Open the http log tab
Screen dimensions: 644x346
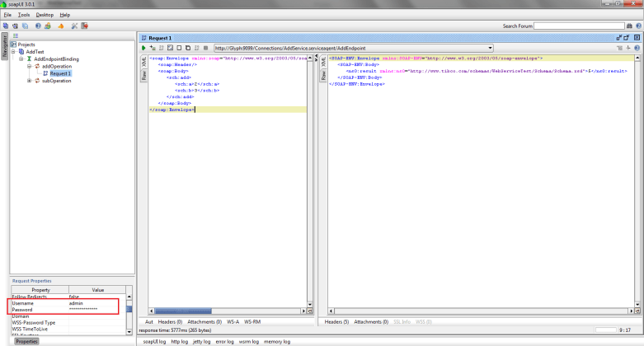pos(180,342)
